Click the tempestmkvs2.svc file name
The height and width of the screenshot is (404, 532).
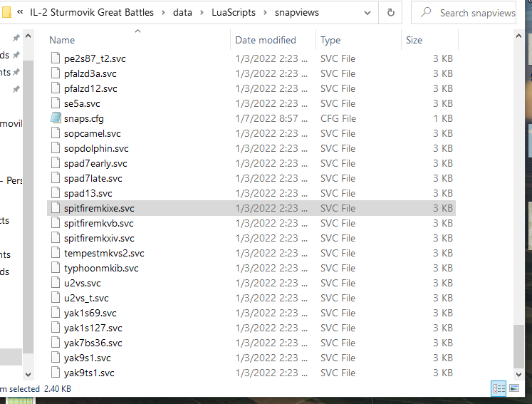[x=104, y=253]
